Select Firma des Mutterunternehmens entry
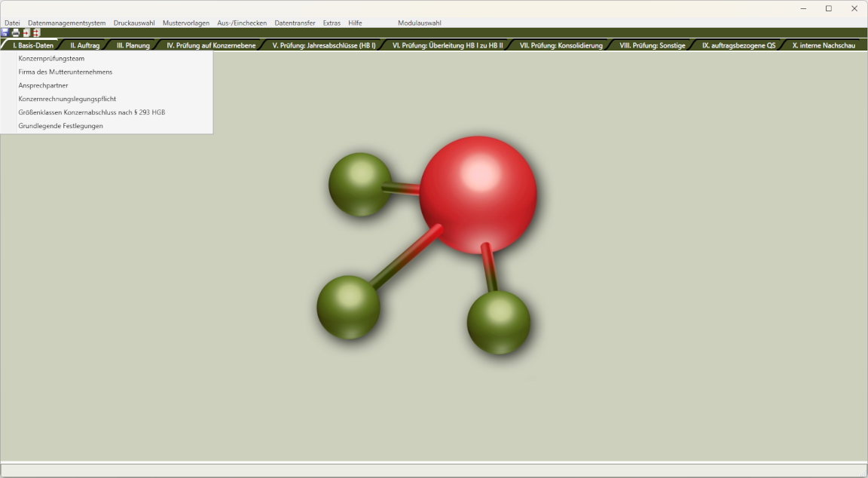 [x=66, y=72]
